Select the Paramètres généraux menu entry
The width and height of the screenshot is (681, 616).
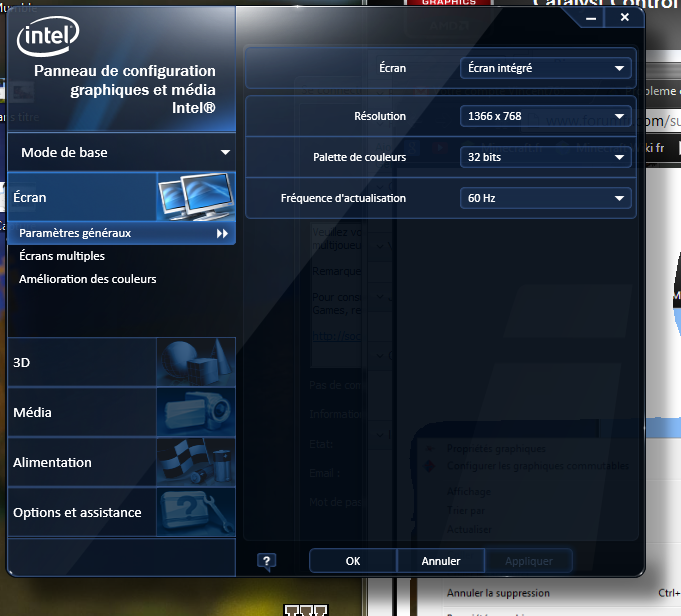tap(75, 233)
